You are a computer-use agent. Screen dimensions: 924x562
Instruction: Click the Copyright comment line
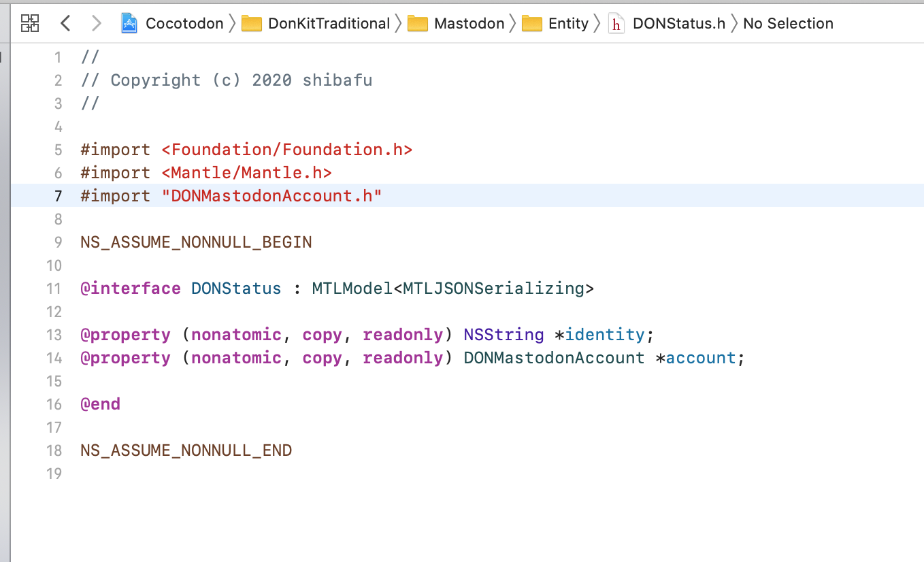click(226, 80)
